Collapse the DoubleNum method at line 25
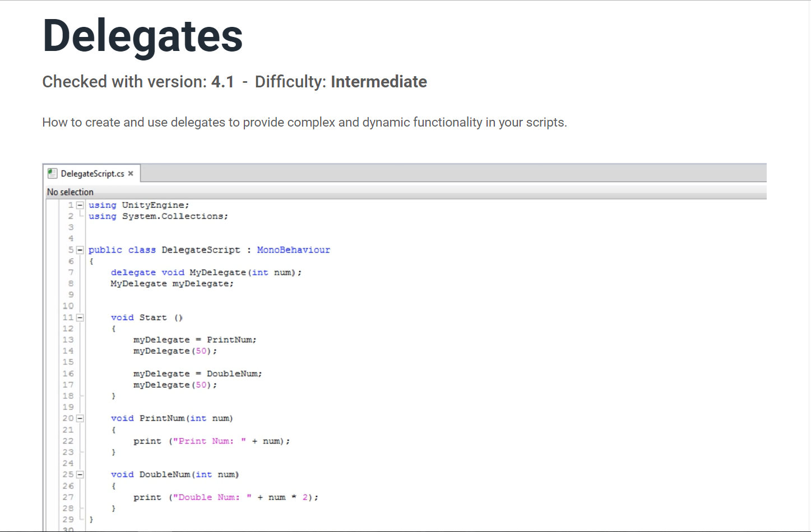Screen dimensions: 811x532 pos(80,474)
